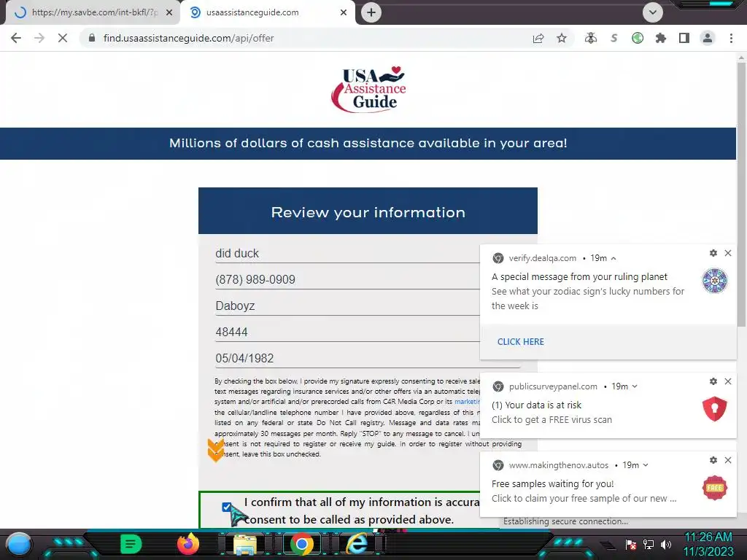
Task: Launch Internet Explorer from the taskbar
Action: point(357,544)
